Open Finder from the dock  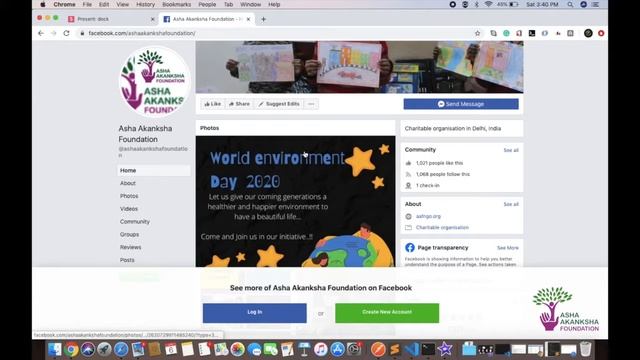tap(54, 349)
